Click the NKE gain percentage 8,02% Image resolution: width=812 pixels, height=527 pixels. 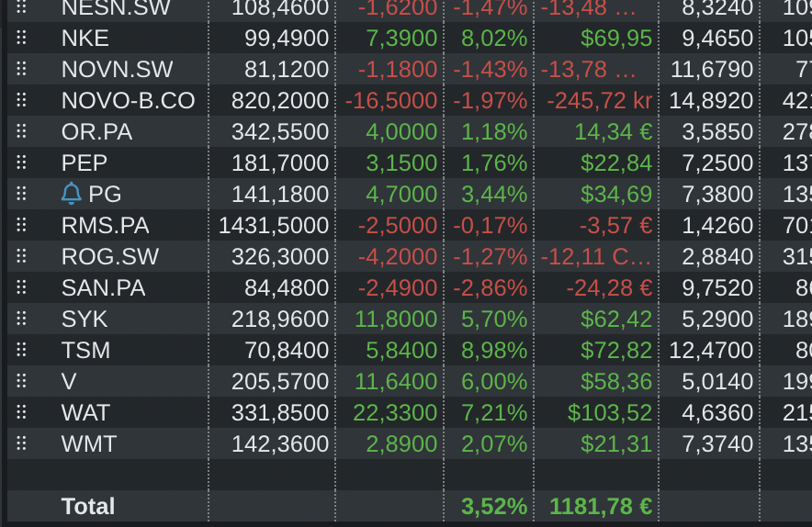pos(494,39)
